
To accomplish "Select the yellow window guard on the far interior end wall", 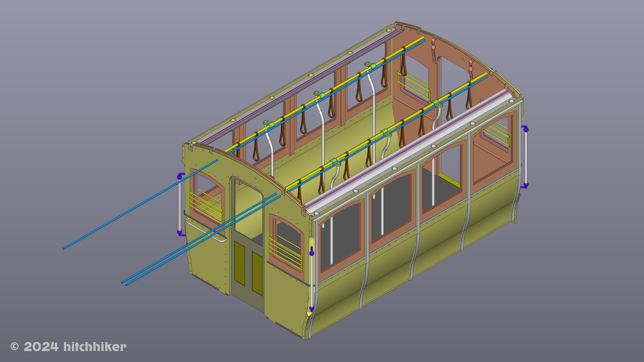I will coord(414,86).
